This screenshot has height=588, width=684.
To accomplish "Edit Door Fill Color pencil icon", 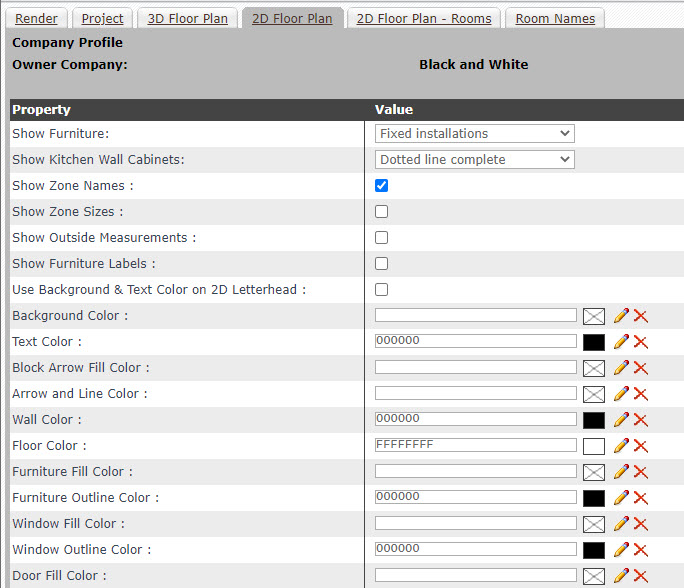I will pyautogui.click(x=621, y=575).
